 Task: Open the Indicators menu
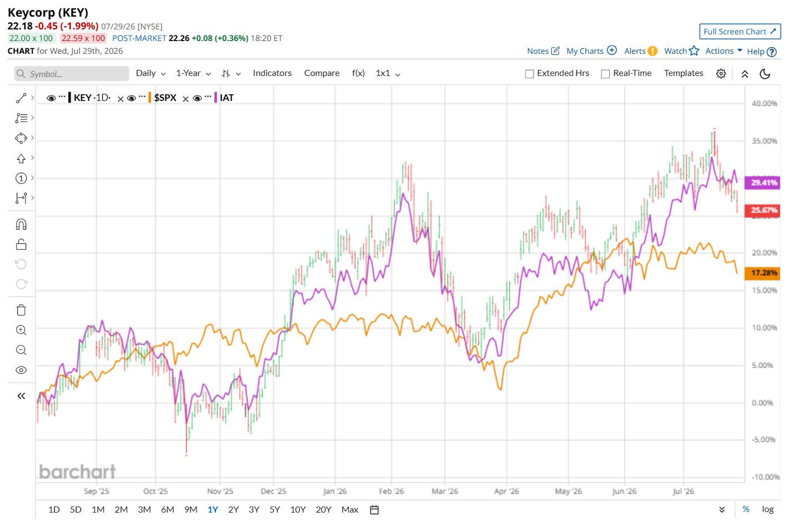click(x=272, y=73)
